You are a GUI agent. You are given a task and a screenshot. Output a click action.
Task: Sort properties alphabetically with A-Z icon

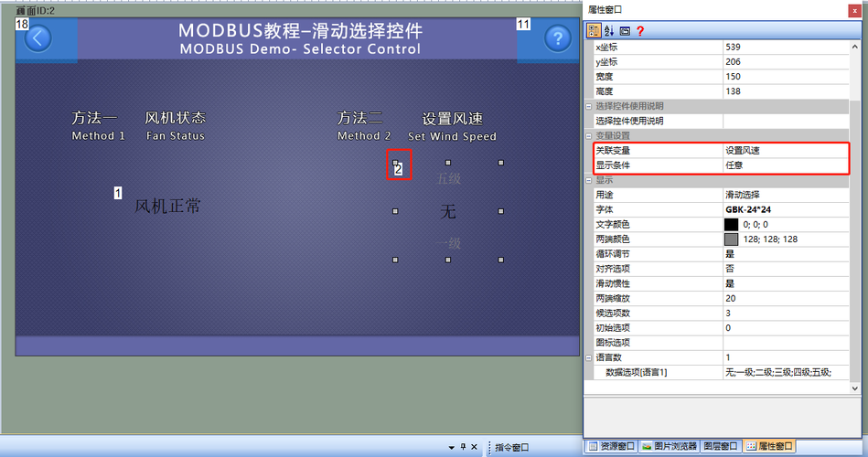click(x=609, y=31)
